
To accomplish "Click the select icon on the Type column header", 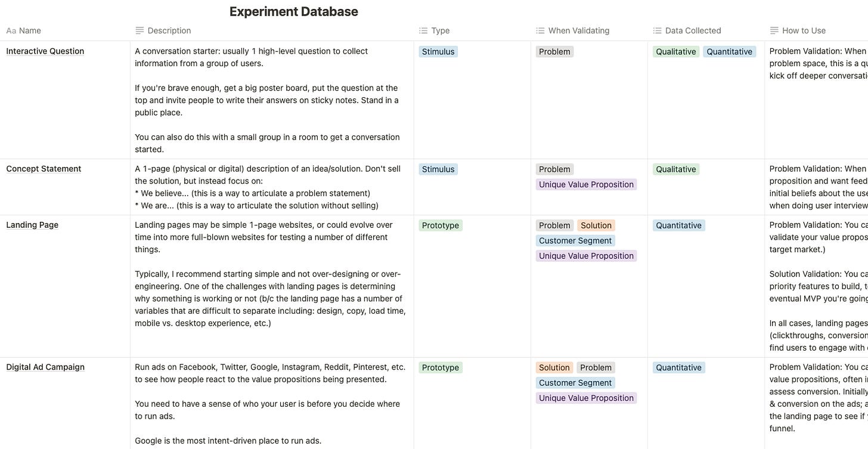I will pyautogui.click(x=422, y=30).
